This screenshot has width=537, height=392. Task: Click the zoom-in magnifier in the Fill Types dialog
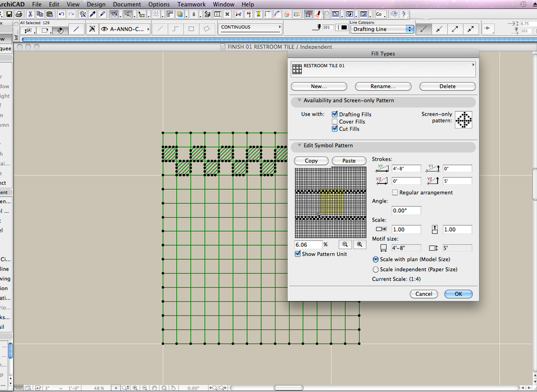coord(360,244)
